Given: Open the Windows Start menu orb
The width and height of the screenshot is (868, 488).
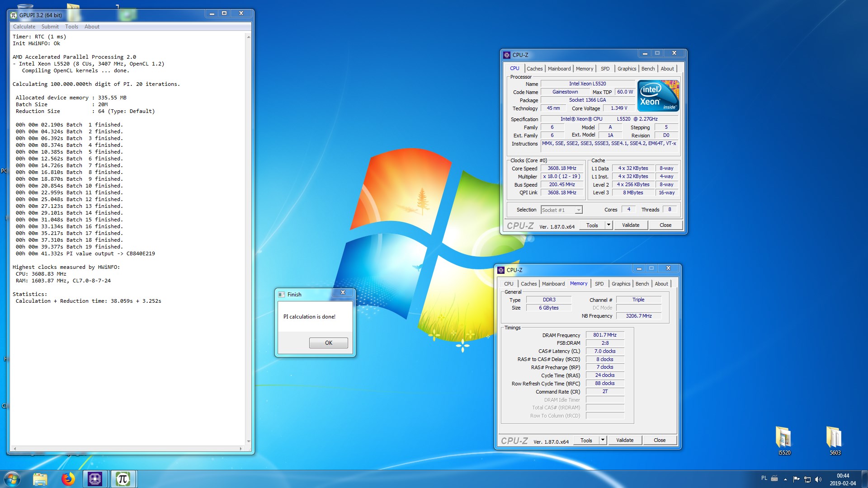Looking at the screenshot, I should tap(12, 479).
